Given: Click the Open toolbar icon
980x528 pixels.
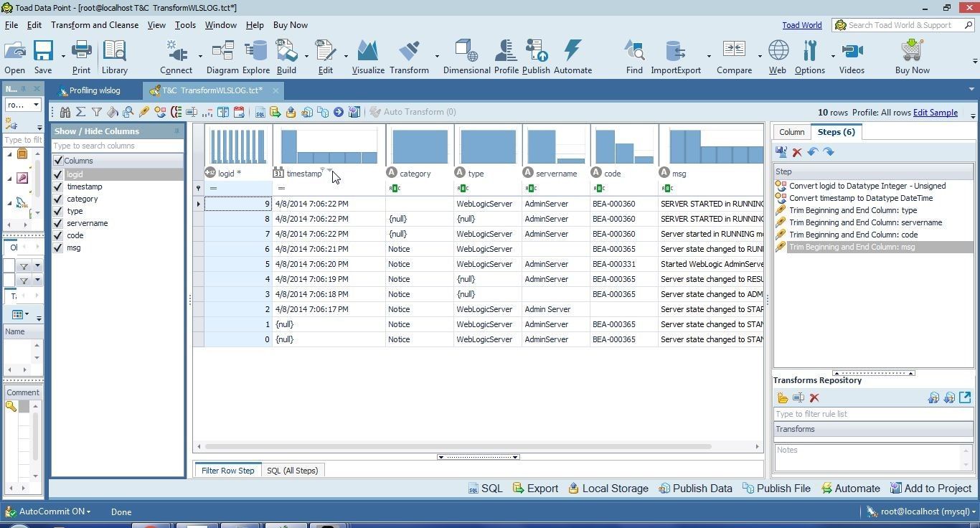Looking at the screenshot, I should [x=14, y=57].
